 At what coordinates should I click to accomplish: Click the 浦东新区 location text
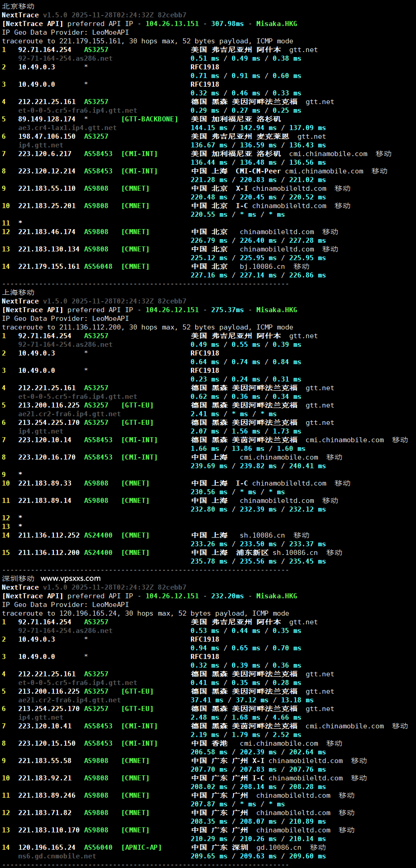pyautogui.click(x=252, y=553)
